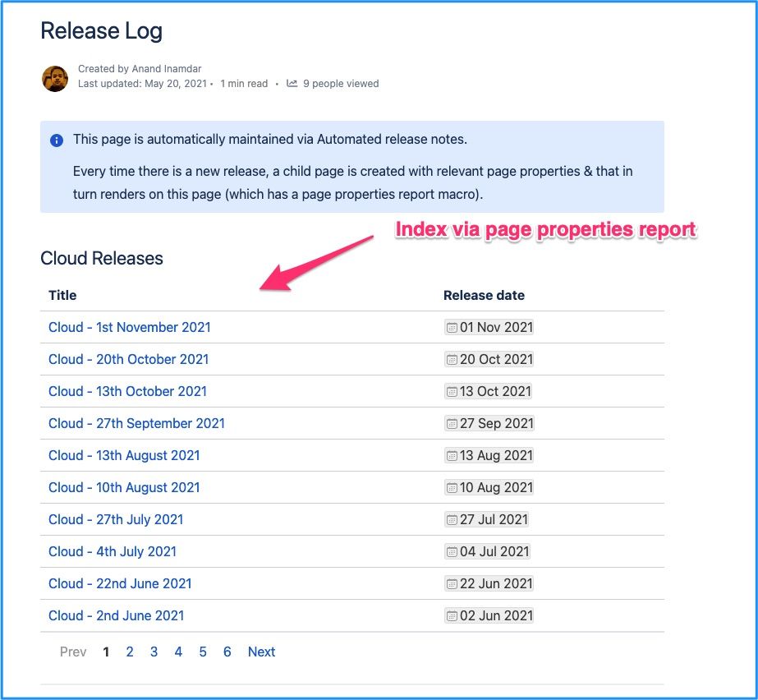Open the Cloud - 27th September 2021 release

point(136,423)
